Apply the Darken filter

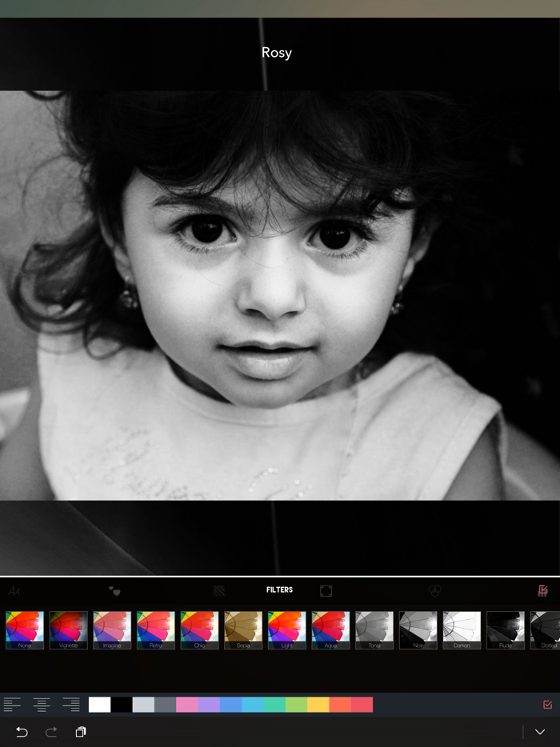[462, 630]
